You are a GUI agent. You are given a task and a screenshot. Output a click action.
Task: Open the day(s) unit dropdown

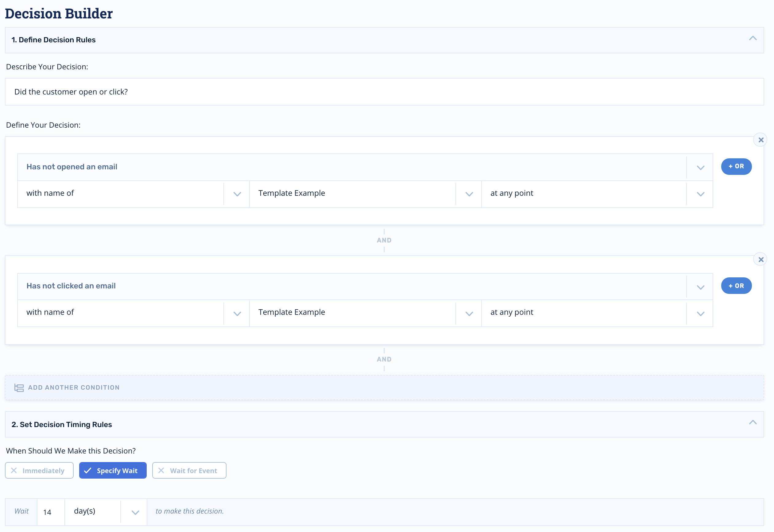click(135, 512)
